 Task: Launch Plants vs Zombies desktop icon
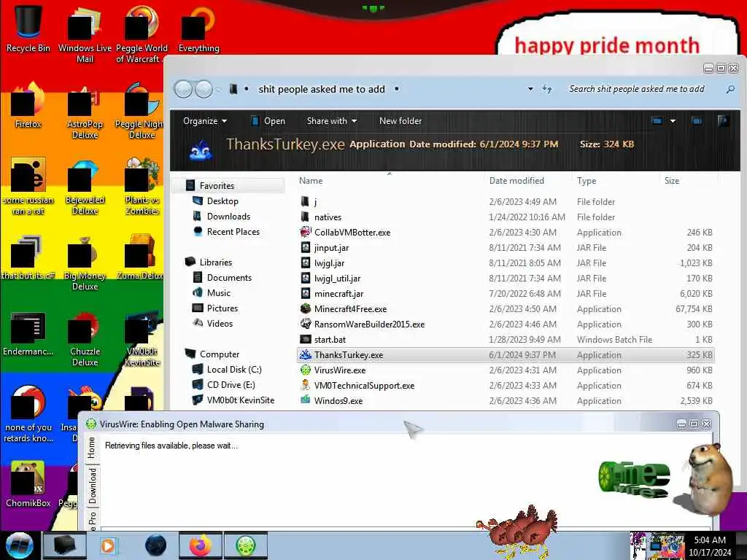pyautogui.click(x=142, y=187)
